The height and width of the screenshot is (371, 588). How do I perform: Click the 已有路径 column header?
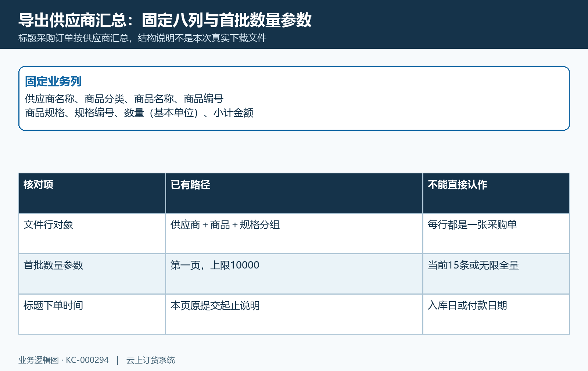pyautogui.click(x=294, y=193)
